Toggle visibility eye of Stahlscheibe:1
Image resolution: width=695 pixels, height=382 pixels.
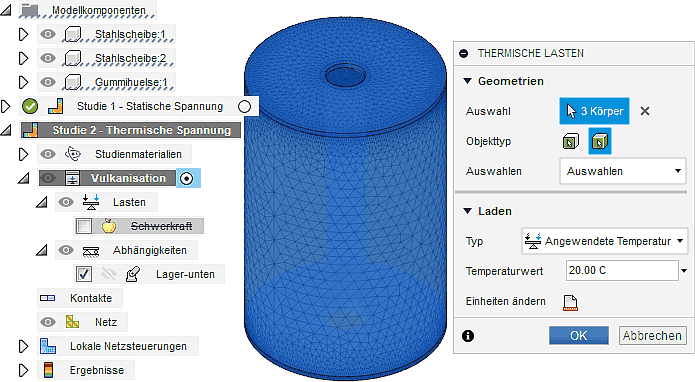48,34
